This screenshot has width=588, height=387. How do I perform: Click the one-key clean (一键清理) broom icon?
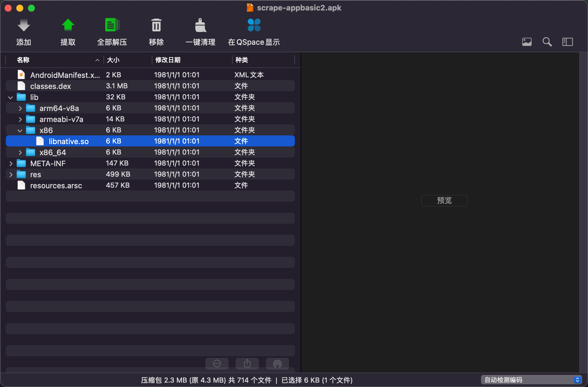click(200, 26)
